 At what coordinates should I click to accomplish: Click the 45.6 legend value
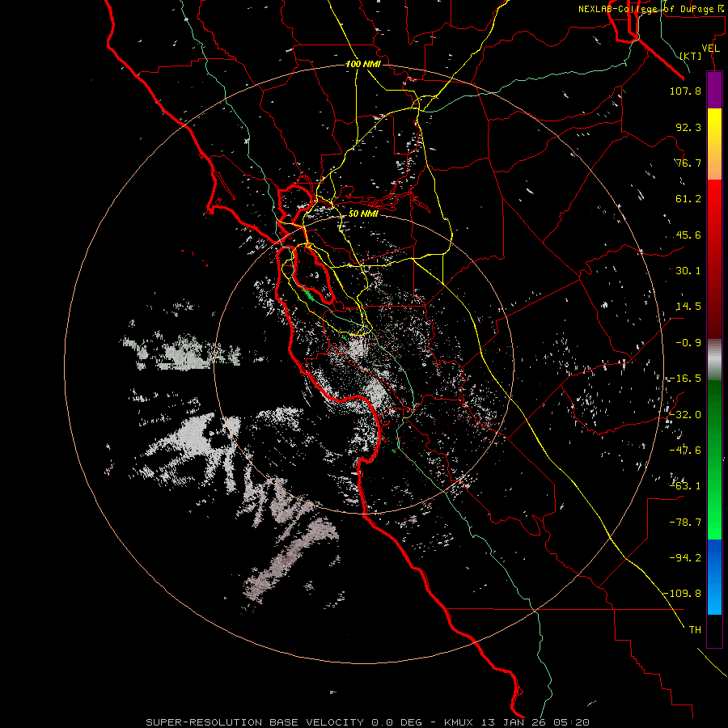[x=688, y=235]
